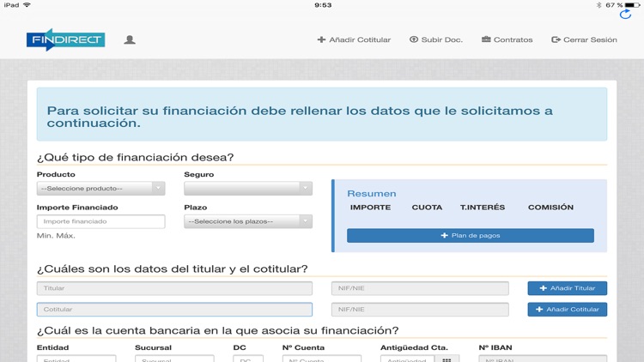Open the Plazo dropdown selector

[248, 221]
